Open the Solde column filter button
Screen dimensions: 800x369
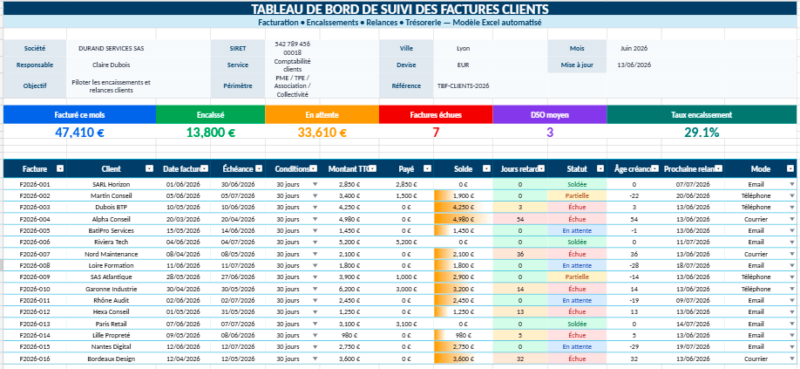click(x=486, y=168)
